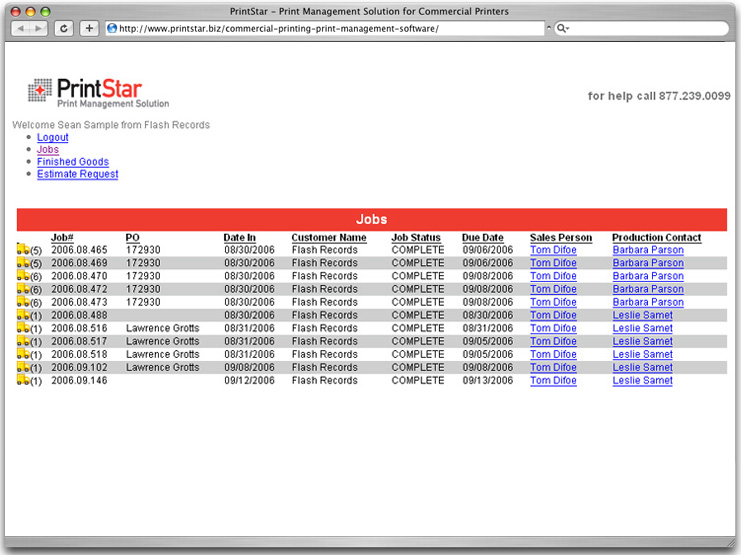The image size is (741, 555).
Task: Click Tom Difoe for job 2006.08.470
Action: [x=553, y=276]
